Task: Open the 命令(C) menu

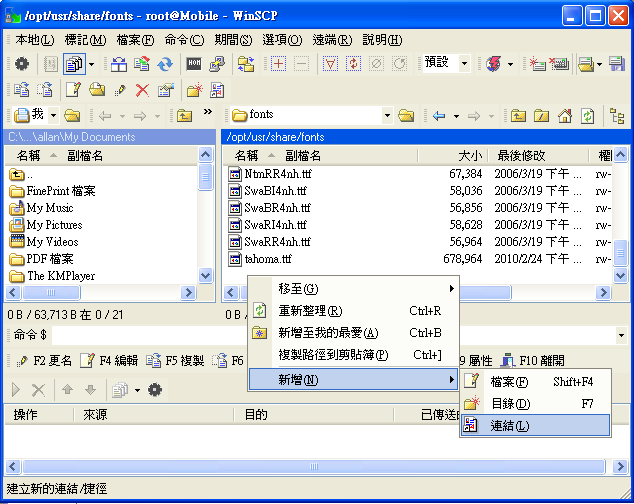Action: [x=184, y=40]
